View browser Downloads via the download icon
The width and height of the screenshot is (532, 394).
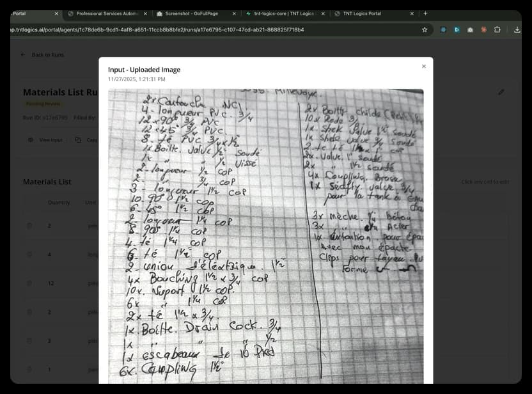click(x=518, y=29)
